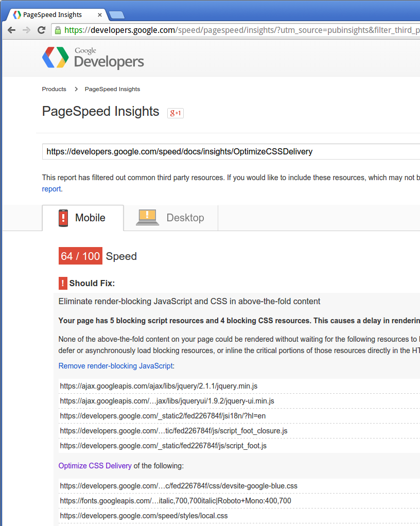
Task: Click the red mobile phone warning icon
Action: [63, 218]
